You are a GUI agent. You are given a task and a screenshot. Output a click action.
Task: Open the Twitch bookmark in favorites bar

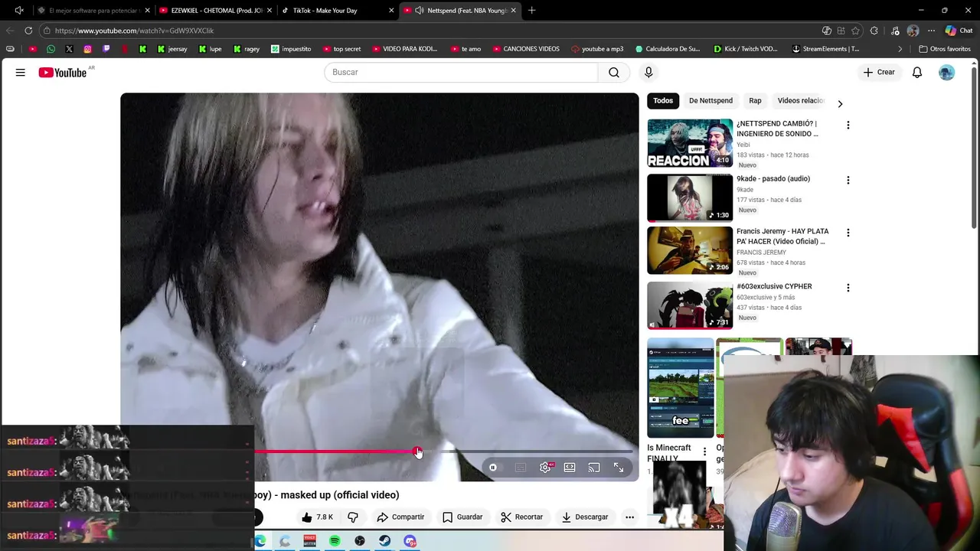pos(106,49)
